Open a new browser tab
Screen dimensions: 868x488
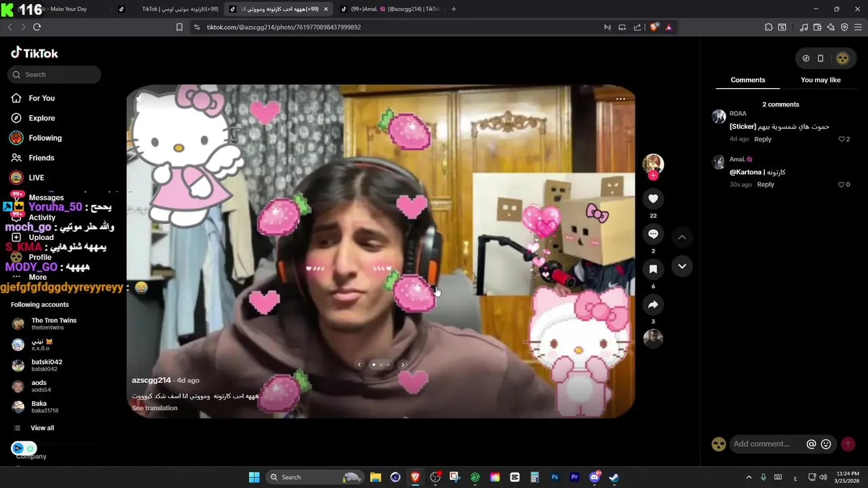[454, 9]
